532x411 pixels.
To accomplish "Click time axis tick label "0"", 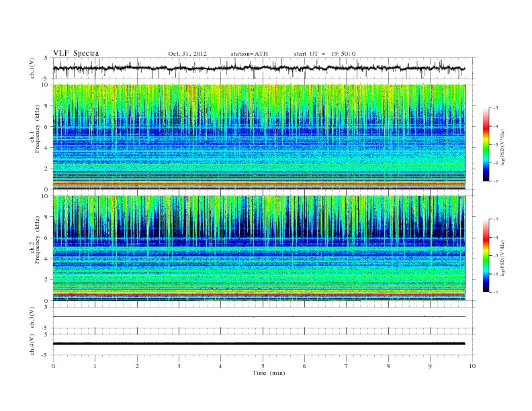I will coord(53,366).
